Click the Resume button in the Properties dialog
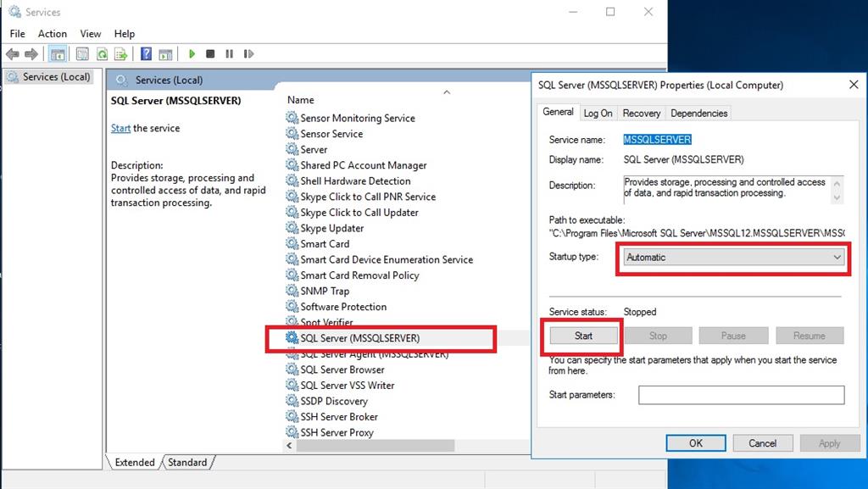 [x=810, y=336]
